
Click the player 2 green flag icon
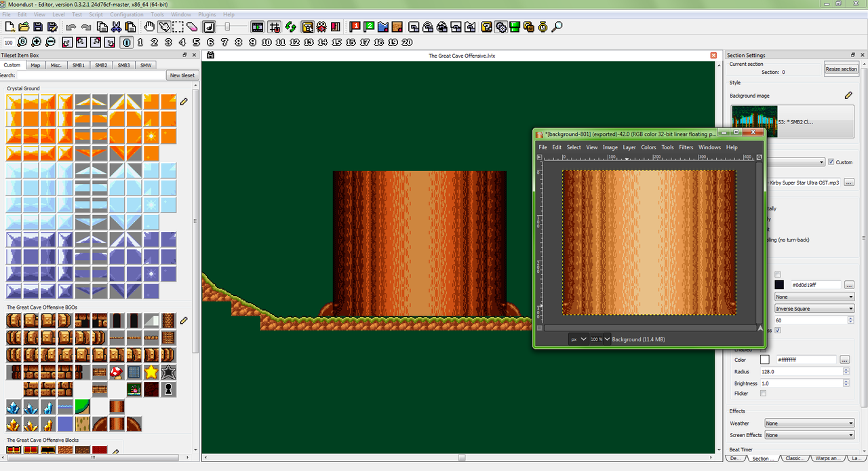coord(370,27)
